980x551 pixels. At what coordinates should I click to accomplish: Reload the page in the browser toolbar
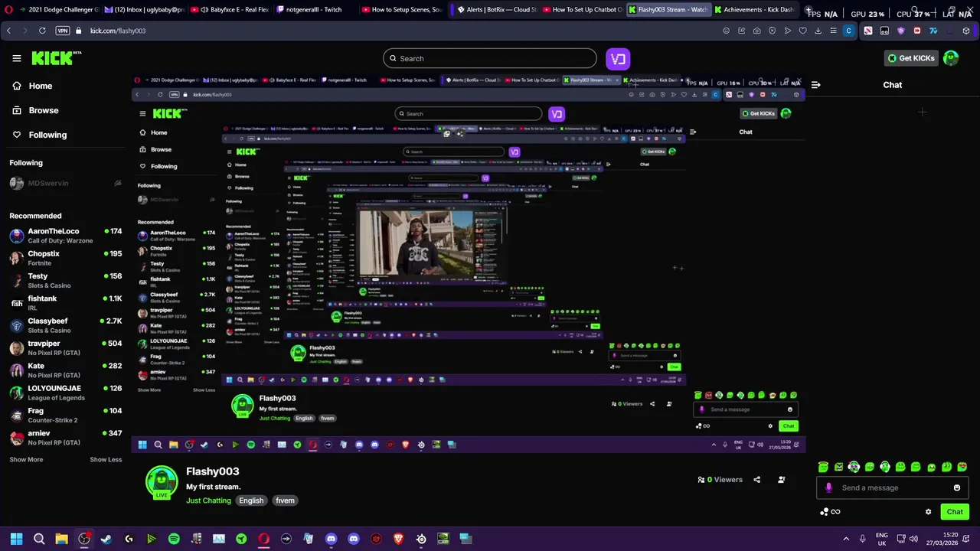point(42,31)
